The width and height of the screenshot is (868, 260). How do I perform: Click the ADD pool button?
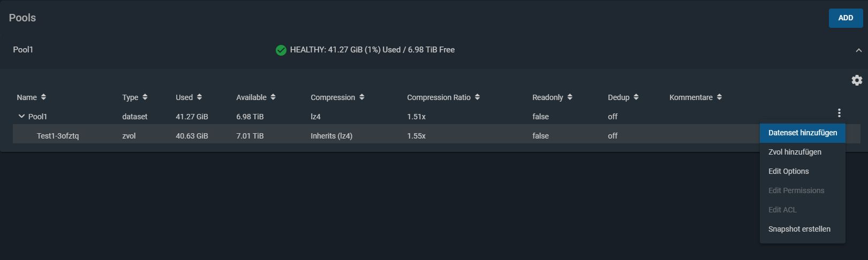coord(846,18)
